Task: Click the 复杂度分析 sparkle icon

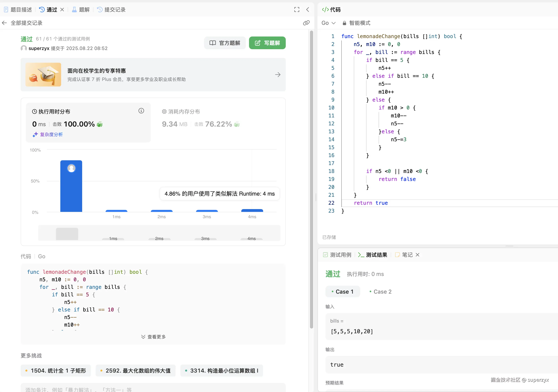Action: click(x=35, y=134)
